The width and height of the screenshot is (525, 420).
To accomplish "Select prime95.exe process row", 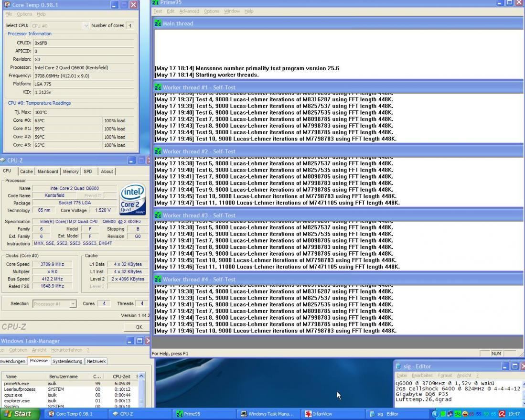I will (70, 384).
